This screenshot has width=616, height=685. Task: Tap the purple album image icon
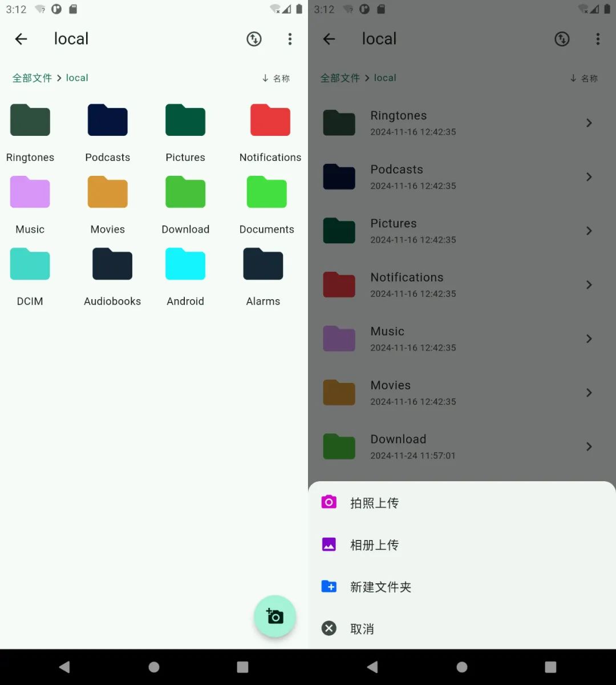[329, 545]
